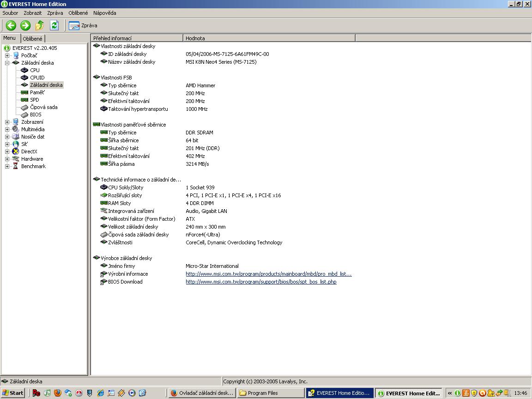This screenshot has height=399, width=532.
Task: Open the Zpráva report toolbar button
Action: click(x=83, y=25)
